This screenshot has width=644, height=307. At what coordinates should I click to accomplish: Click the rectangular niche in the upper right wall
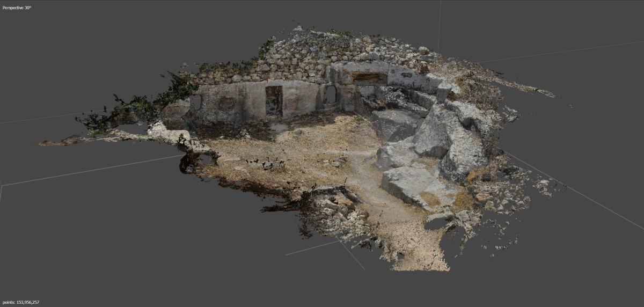click(370, 78)
